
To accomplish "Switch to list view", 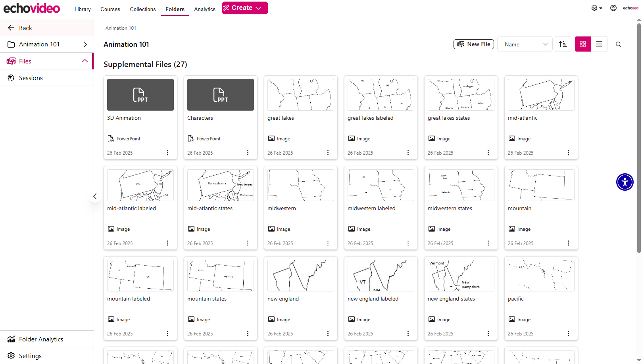I will point(599,44).
